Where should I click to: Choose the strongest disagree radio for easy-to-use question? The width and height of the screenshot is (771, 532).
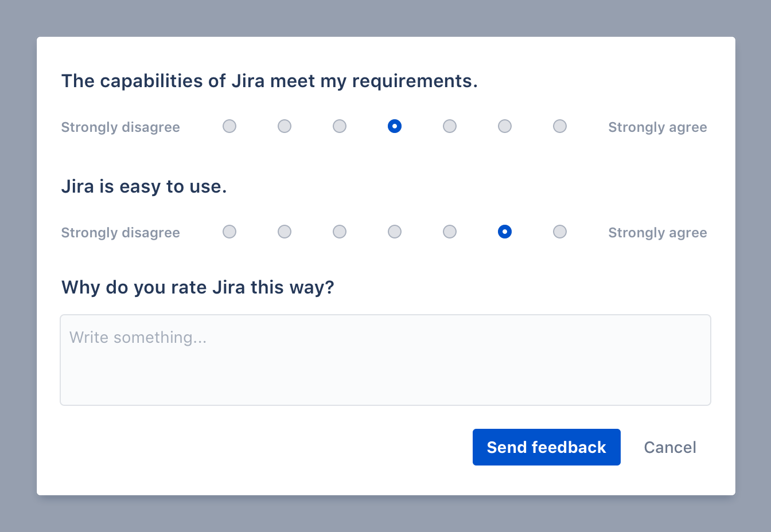click(229, 232)
